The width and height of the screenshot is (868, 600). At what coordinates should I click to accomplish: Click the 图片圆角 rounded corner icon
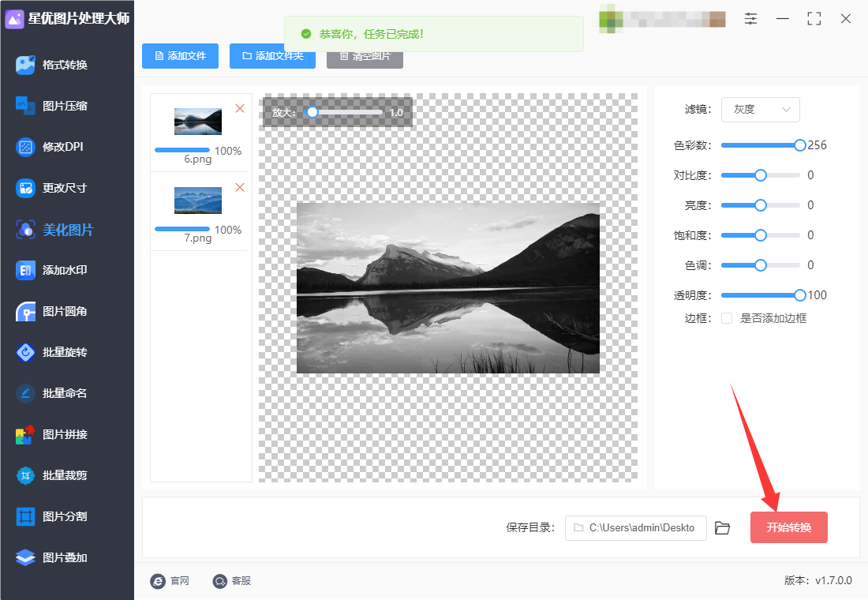click(x=25, y=311)
